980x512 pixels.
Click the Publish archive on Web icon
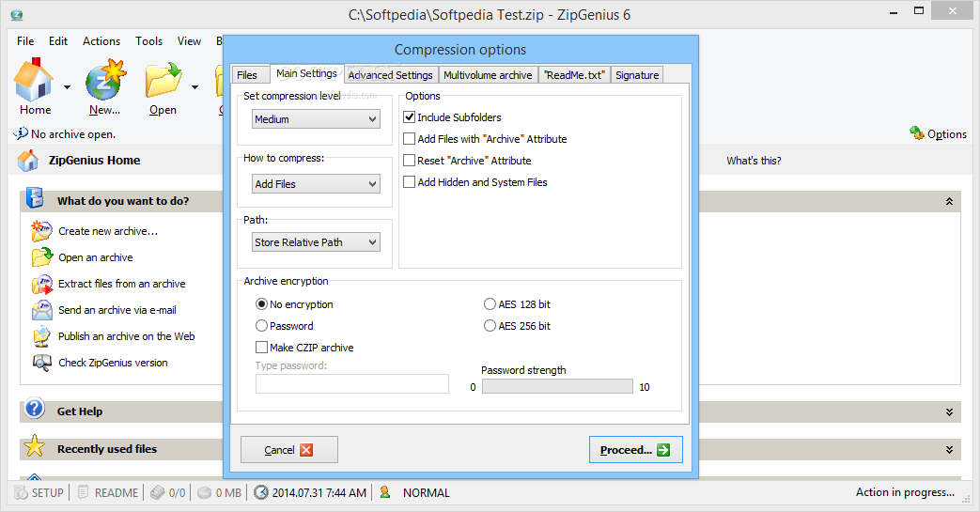42,336
